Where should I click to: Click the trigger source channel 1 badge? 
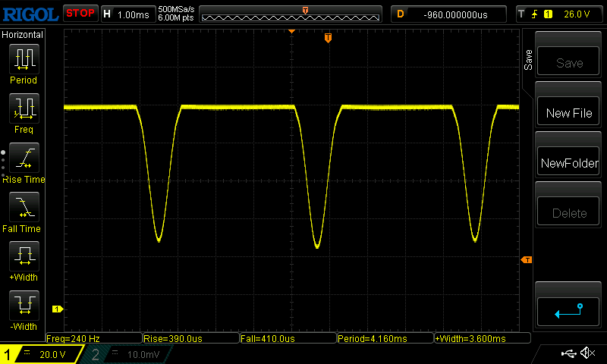(x=548, y=14)
